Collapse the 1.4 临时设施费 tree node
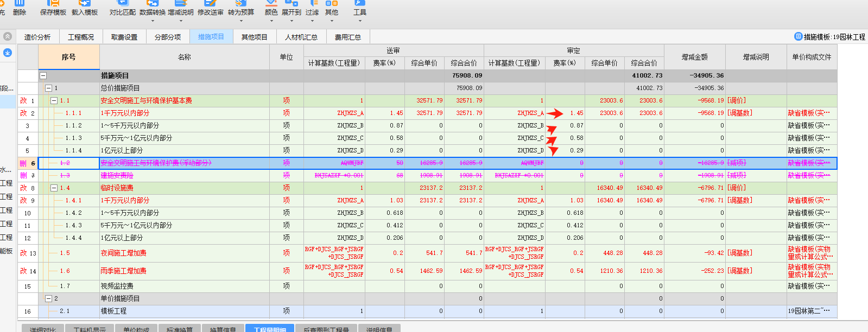 (54, 188)
